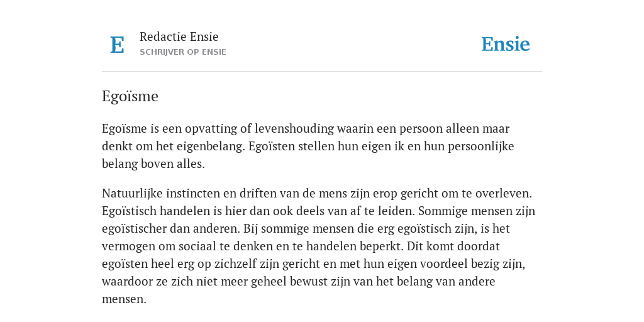The image size is (644, 322).
Task: Click the line beginning 'Egoïstisch handelen is hier'
Action: pos(318,211)
